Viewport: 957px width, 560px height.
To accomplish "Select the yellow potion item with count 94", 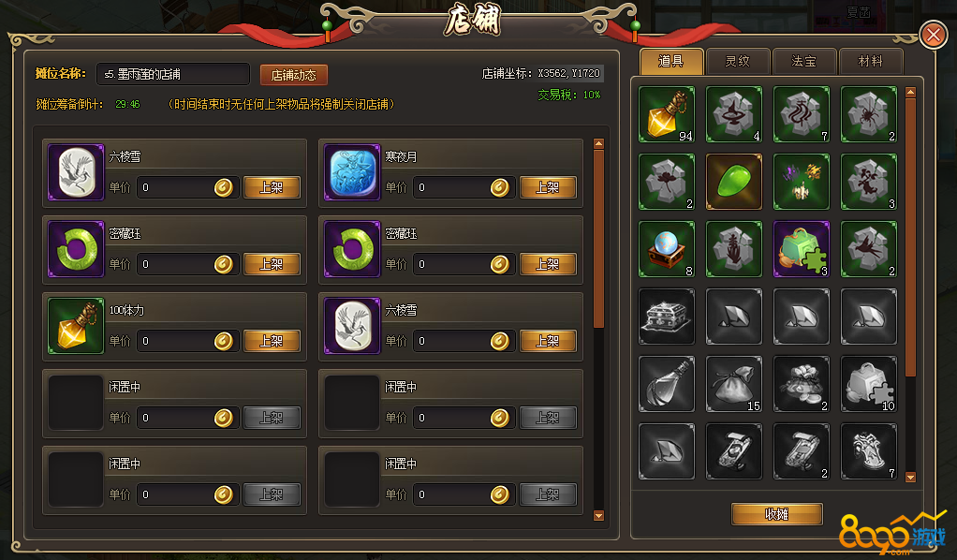I will click(667, 114).
